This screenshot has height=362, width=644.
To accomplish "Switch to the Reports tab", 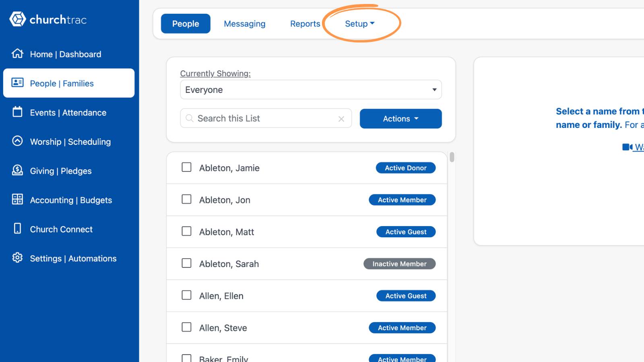I will (x=305, y=24).
